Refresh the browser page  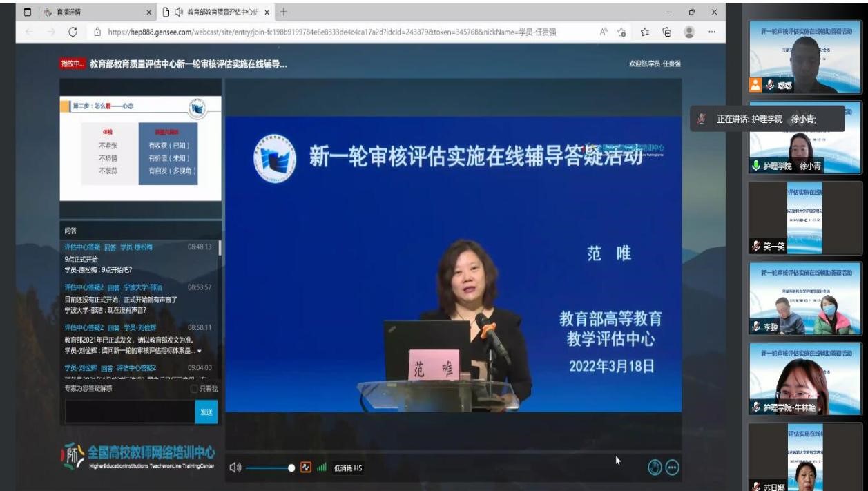click(x=73, y=32)
